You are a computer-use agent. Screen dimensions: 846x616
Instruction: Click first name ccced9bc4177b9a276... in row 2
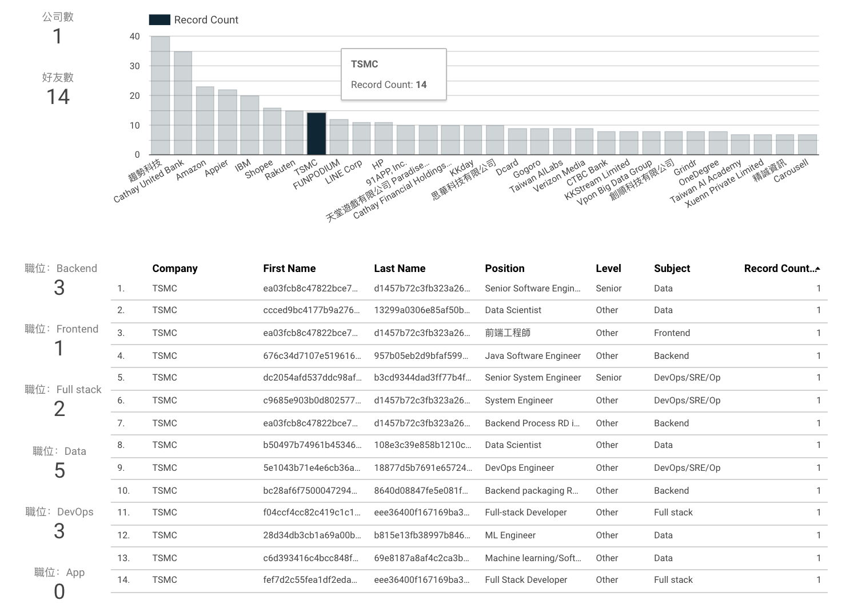point(312,310)
